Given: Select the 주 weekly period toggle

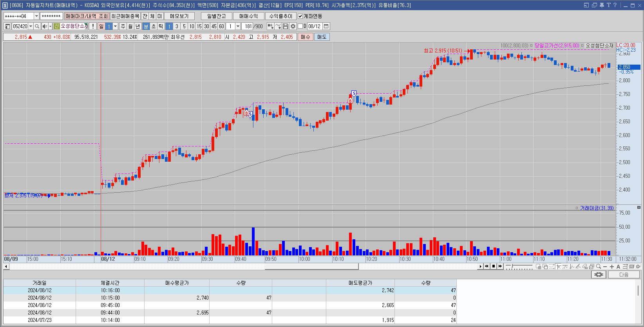Looking at the screenshot, I should [x=123, y=26].
